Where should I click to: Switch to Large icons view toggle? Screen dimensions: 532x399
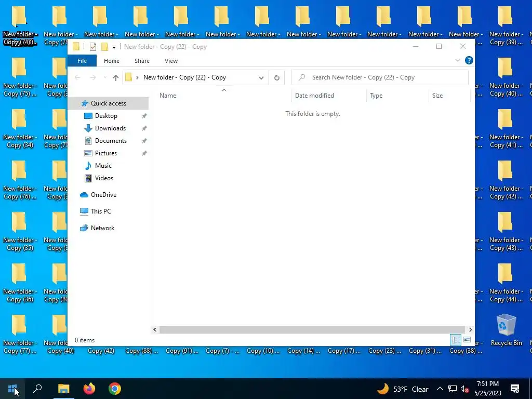tap(467, 340)
